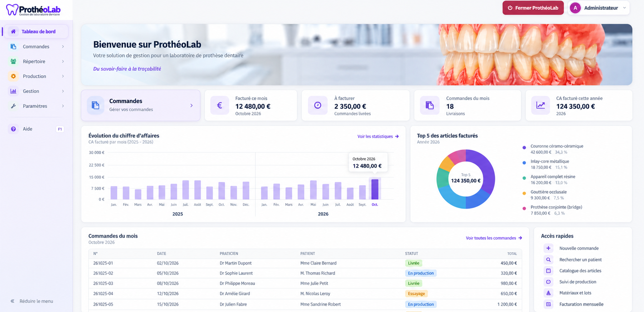Click the euro icon on Facturé ce mois
The height and width of the screenshot is (312, 644).
tap(220, 105)
